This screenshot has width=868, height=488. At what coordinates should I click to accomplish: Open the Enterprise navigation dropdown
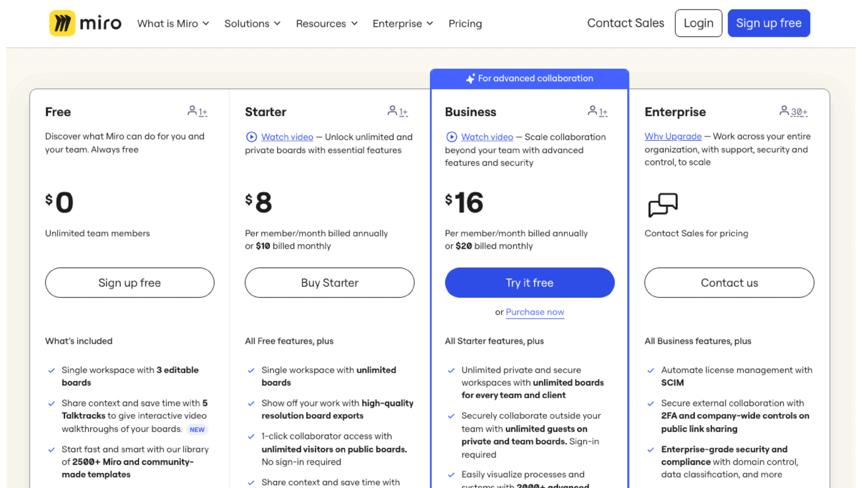pyautogui.click(x=403, y=24)
